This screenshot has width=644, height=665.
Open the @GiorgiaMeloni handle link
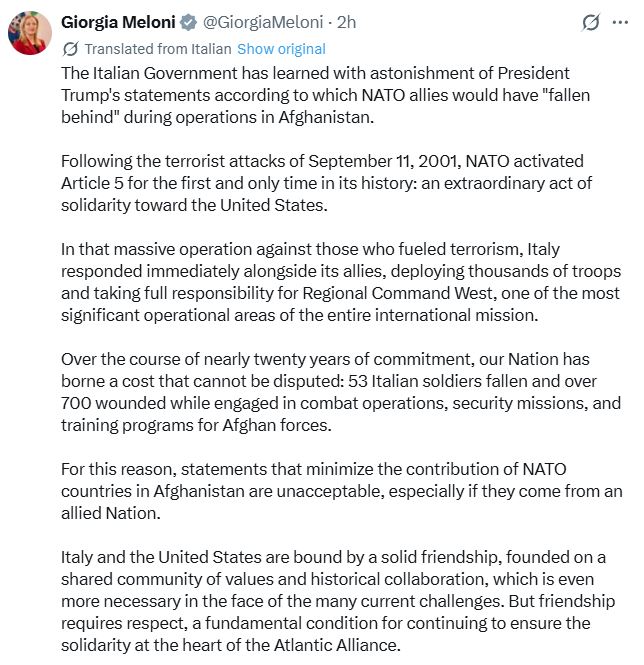[266, 22]
